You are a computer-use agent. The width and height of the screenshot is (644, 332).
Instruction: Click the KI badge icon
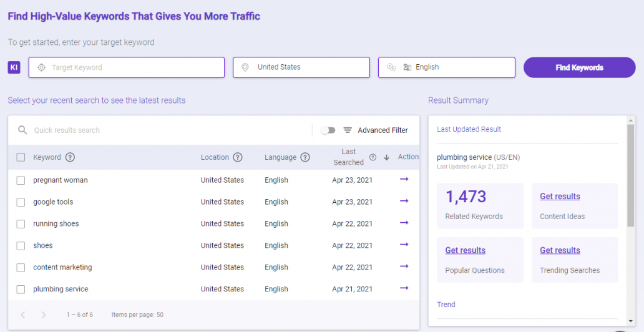14,67
